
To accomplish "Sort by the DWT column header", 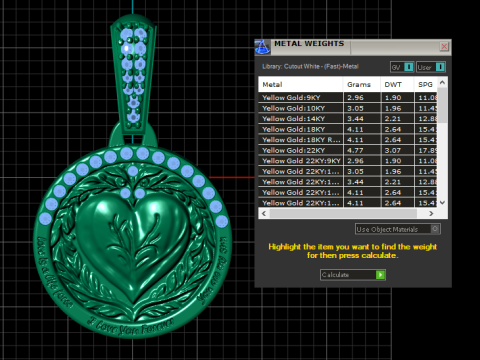I will 397,85.
